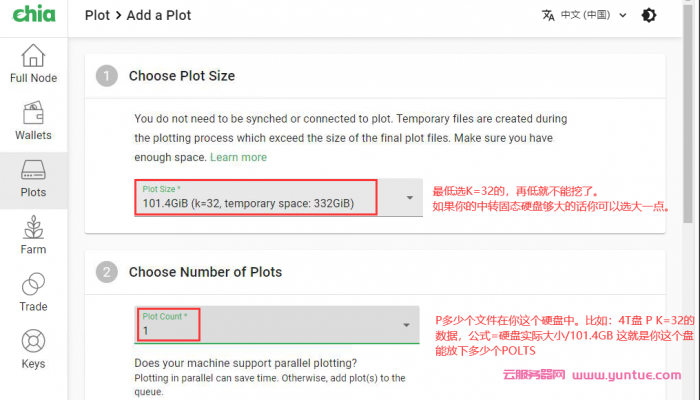700x400 pixels.
Task: Open the Farm seedling icon
Action: [33, 227]
